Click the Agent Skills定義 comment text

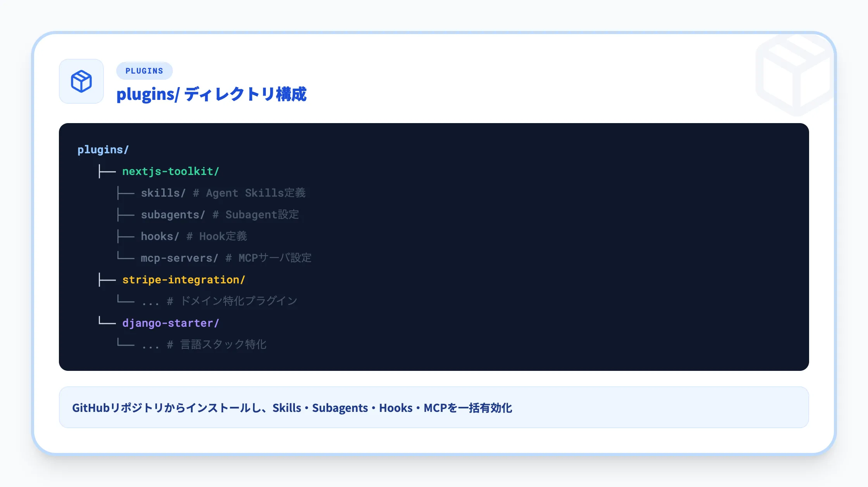pyautogui.click(x=255, y=193)
